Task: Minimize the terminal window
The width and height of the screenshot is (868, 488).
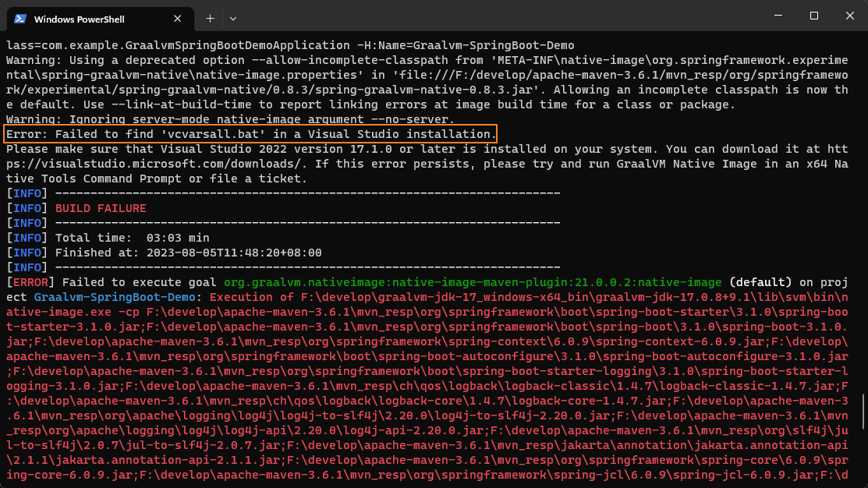Action: pyautogui.click(x=778, y=16)
